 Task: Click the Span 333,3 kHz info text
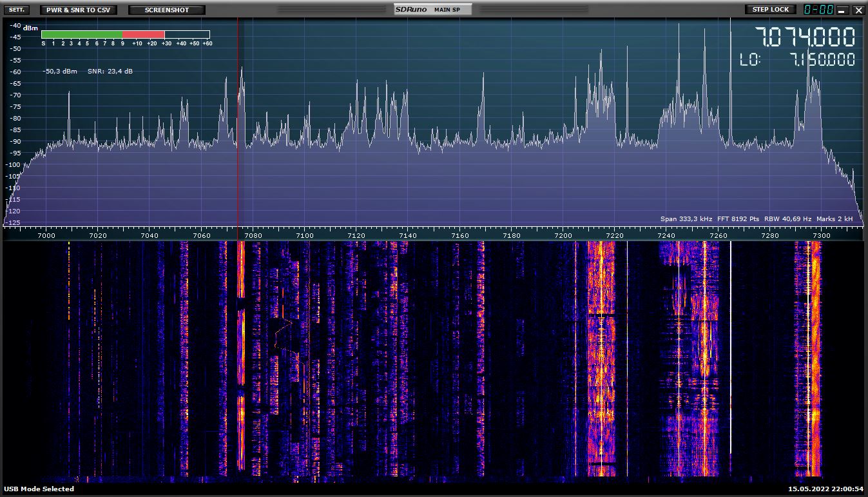[x=686, y=219]
